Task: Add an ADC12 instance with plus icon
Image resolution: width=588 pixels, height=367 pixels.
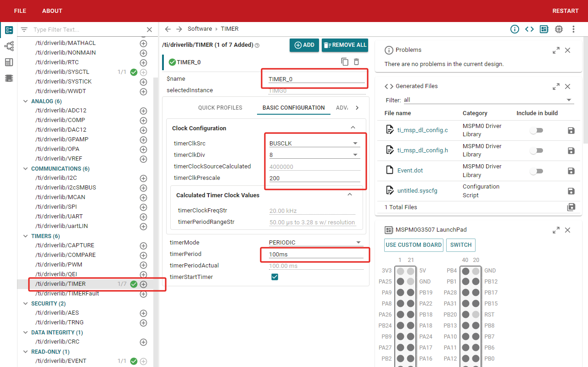Action: point(143,111)
